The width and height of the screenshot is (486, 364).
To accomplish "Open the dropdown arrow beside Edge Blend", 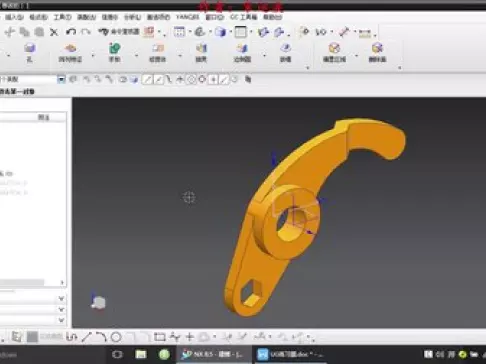I will click(x=264, y=55).
